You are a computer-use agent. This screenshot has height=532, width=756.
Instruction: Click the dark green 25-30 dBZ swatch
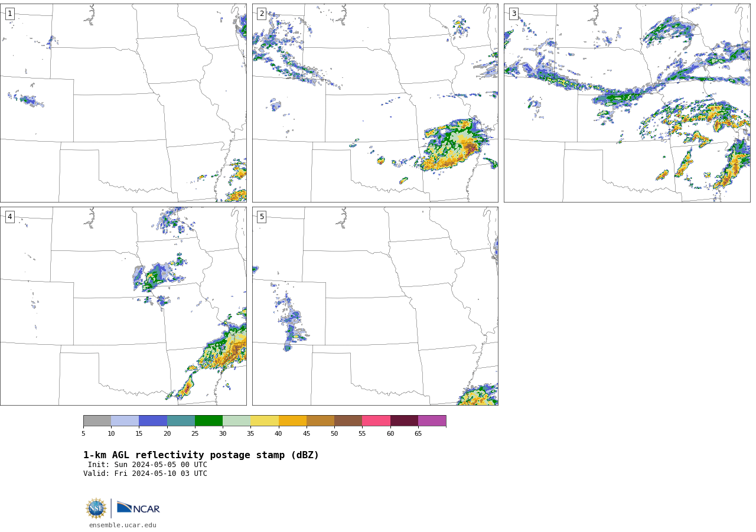208,420
